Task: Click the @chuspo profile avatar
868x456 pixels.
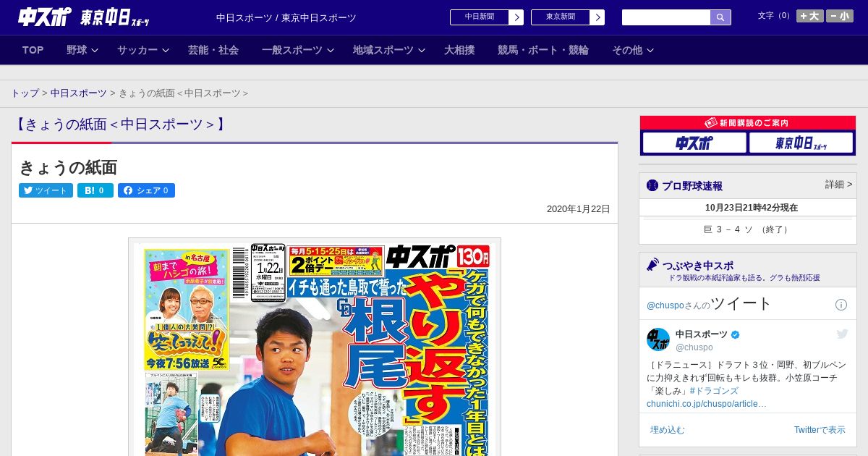Action: coord(658,339)
